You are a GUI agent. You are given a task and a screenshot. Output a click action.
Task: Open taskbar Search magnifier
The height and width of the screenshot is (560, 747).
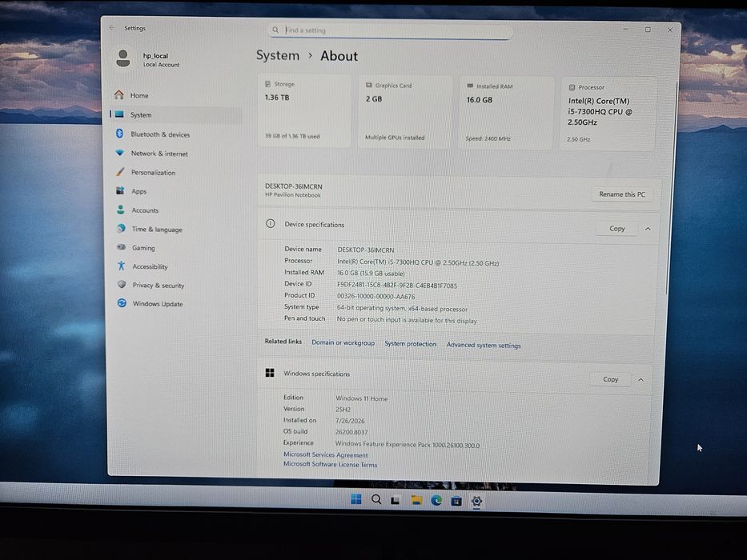click(376, 499)
